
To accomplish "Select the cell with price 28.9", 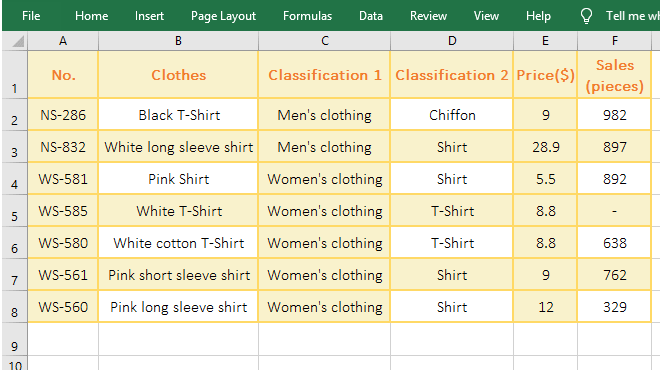I will [x=545, y=146].
